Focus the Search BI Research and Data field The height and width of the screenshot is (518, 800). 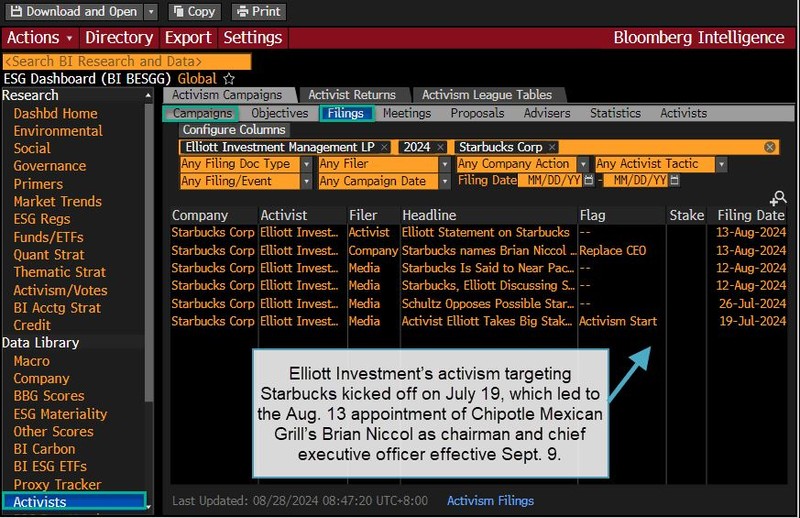127,61
